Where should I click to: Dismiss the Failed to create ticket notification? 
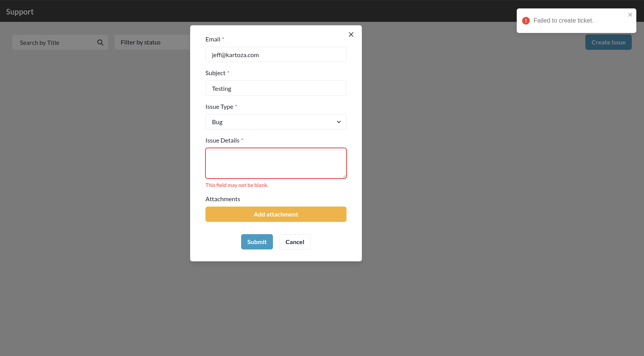[x=630, y=15]
